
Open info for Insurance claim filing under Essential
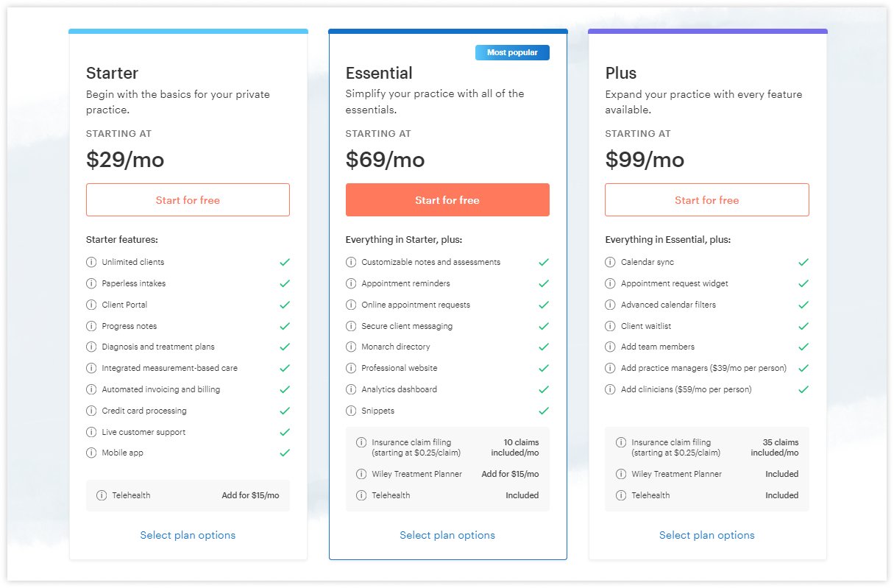click(x=361, y=442)
